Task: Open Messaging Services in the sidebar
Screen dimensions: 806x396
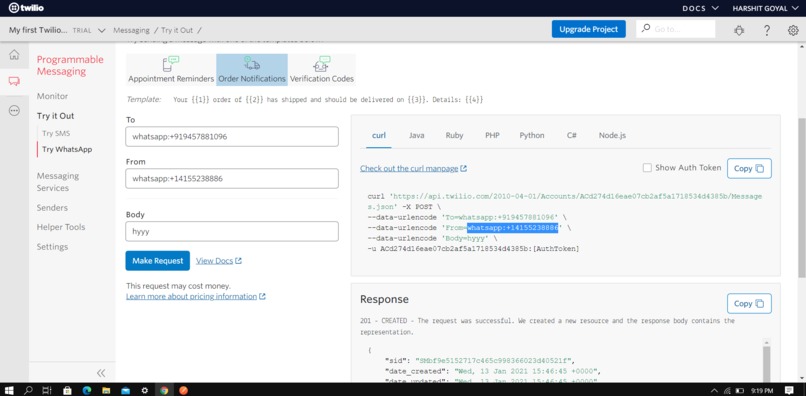Action: point(58,182)
